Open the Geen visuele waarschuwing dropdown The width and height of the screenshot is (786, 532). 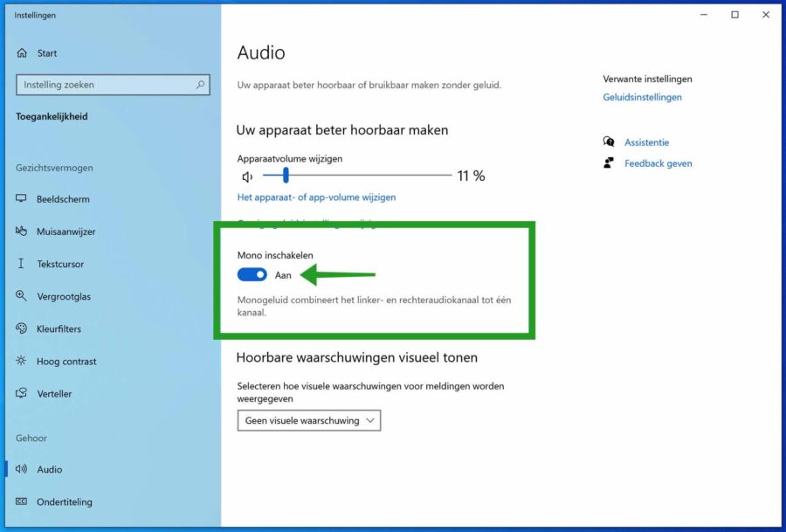click(309, 420)
